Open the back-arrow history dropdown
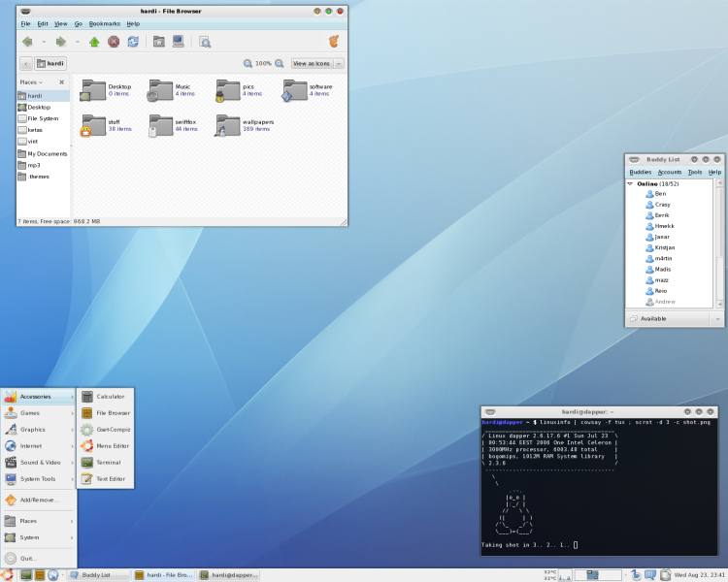This screenshot has height=582, width=728. 44,42
